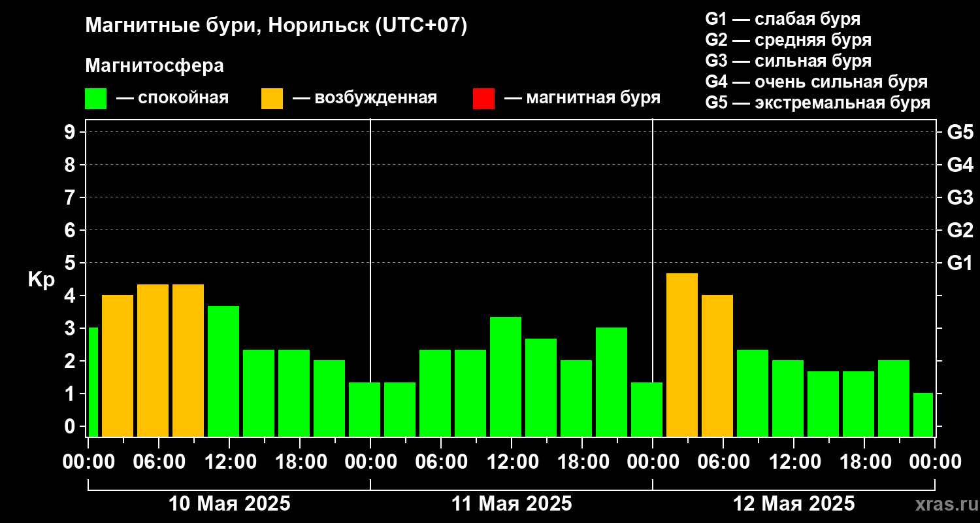Viewport: 980px width, 523px height.
Task: Click the '11 Мая 2025' date label
Action: click(512, 503)
